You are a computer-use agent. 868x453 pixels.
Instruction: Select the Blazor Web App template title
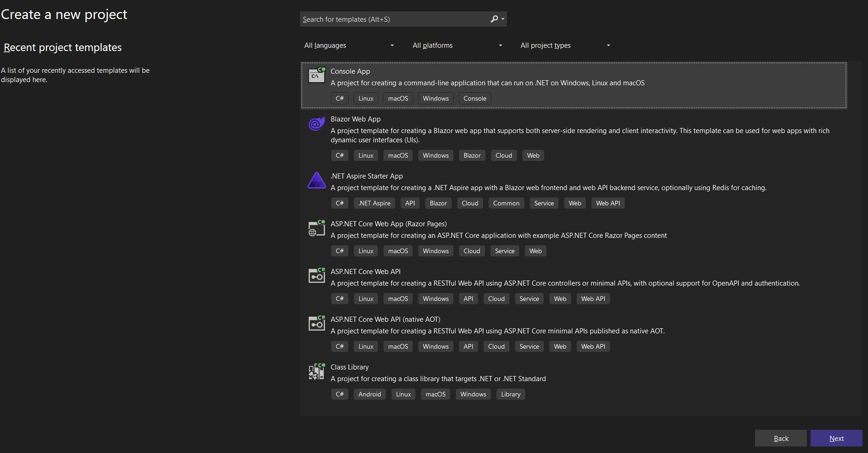356,119
